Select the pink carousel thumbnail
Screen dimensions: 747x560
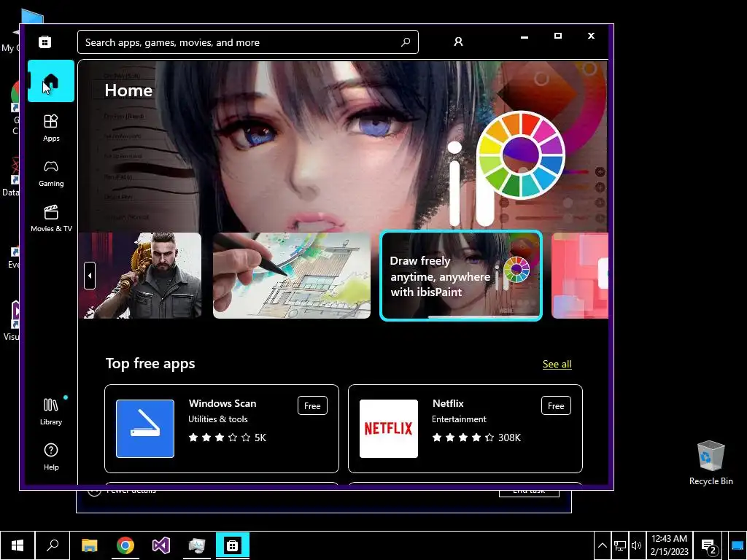(580, 275)
